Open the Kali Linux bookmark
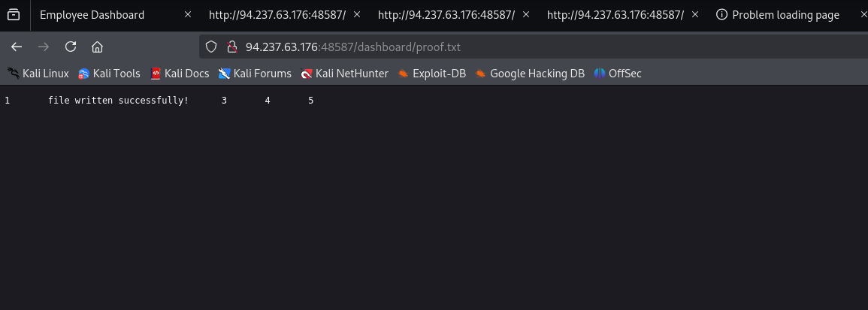Screen dimensions: 868x310 tap(38, 74)
